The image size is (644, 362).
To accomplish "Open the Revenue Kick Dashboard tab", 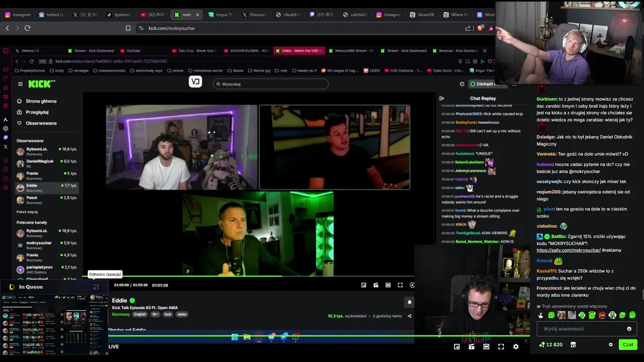I will click(455, 51).
